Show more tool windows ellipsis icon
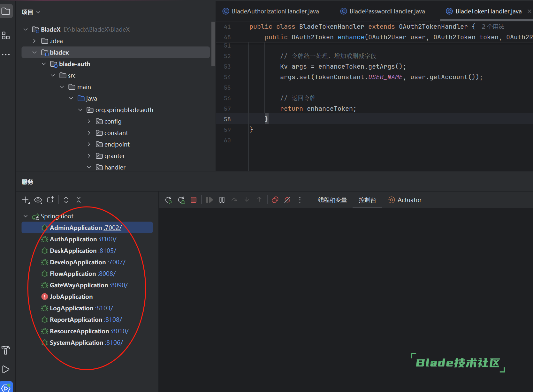 (x=6, y=55)
